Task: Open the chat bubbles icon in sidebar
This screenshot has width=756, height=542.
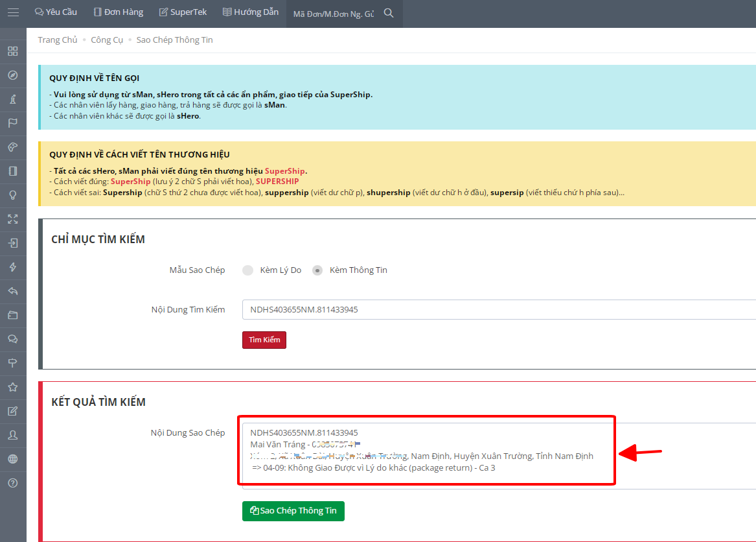Action: point(13,339)
